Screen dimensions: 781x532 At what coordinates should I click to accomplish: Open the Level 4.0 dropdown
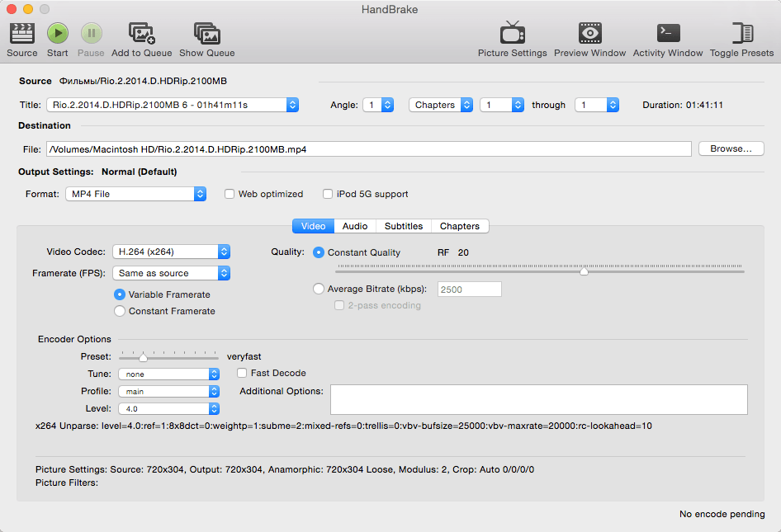(168, 408)
